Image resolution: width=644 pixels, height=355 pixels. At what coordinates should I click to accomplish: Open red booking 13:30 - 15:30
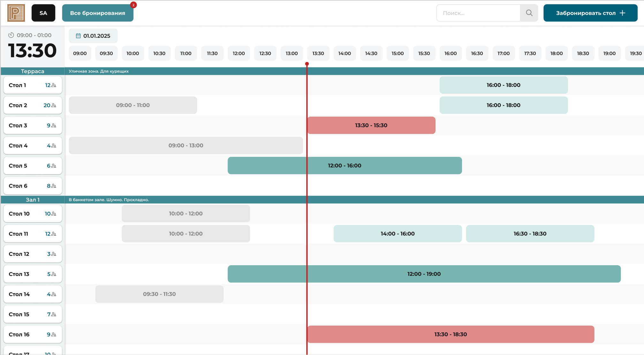tap(371, 125)
